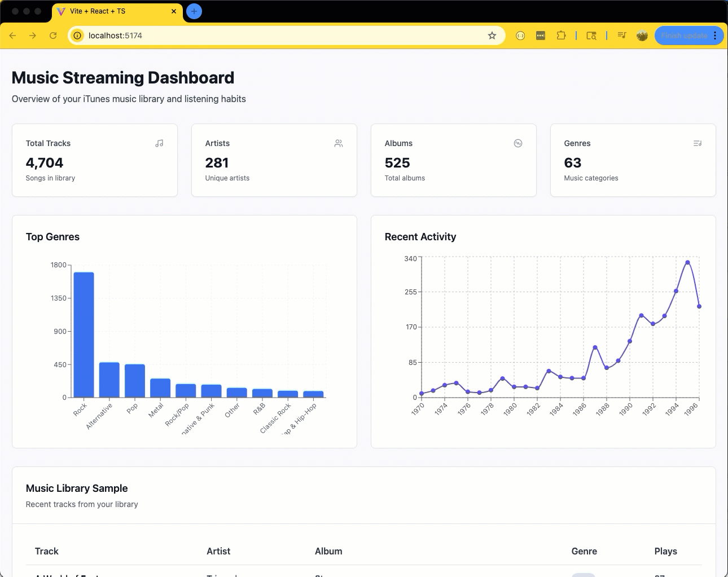Click the disc icon in Albums card
Viewport: 728px width, 577px height.
point(518,143)
